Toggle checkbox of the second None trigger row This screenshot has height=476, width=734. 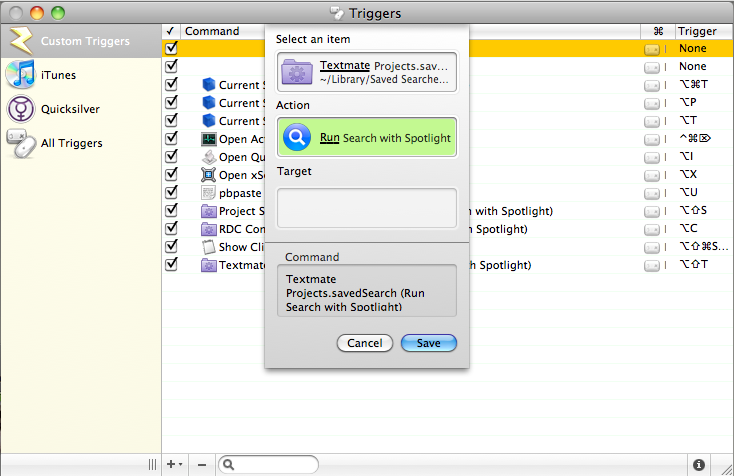coord(171,66)
